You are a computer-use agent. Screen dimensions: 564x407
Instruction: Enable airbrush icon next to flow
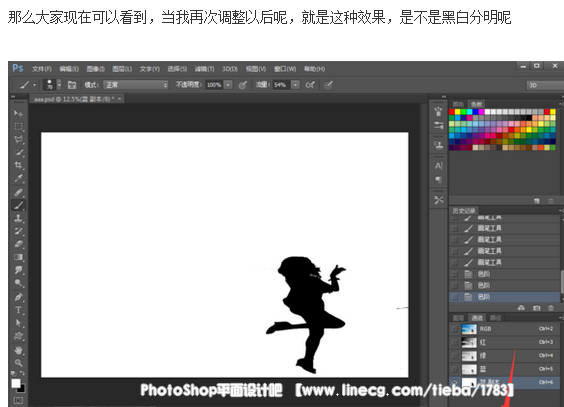[x=310, y=85]
